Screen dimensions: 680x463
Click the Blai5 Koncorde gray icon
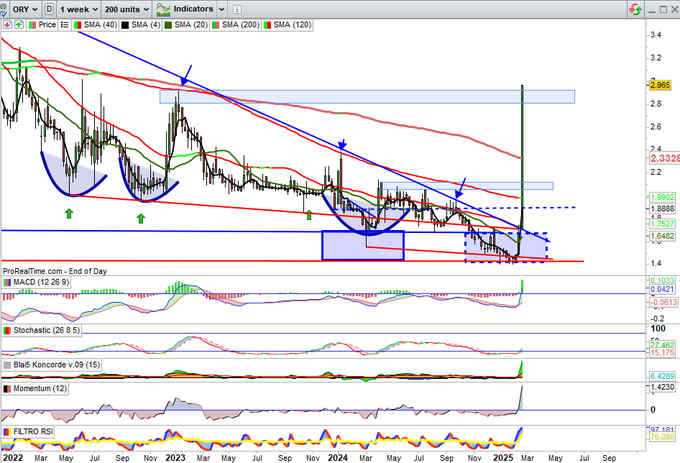7,365
